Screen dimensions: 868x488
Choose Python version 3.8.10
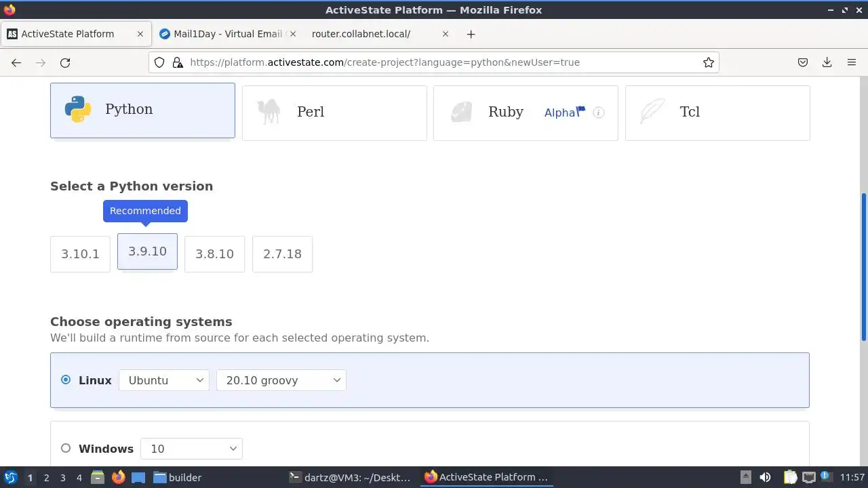point(214,254)
